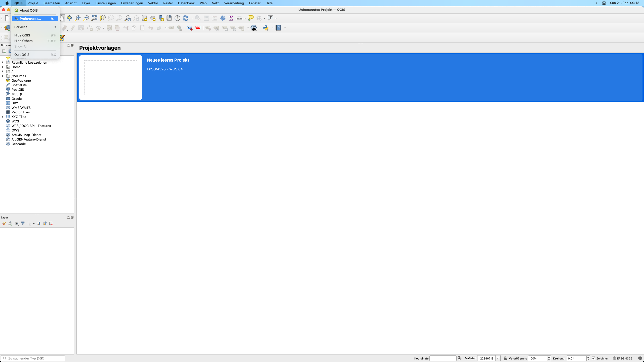Expand the XYZ Tiles tree item
The image size is (644, 362).
[x=3, y=117]
